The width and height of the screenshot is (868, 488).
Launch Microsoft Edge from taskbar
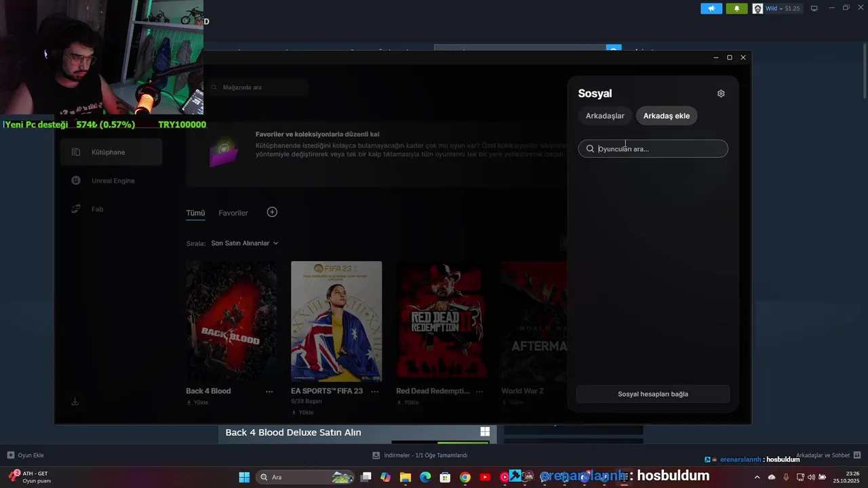[425, 477]
